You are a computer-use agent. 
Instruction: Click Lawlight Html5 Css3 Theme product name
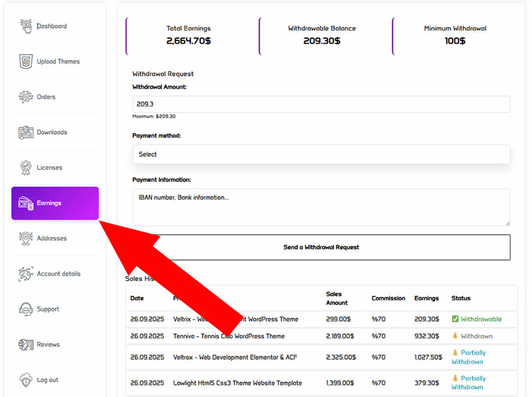coord(237,383)
